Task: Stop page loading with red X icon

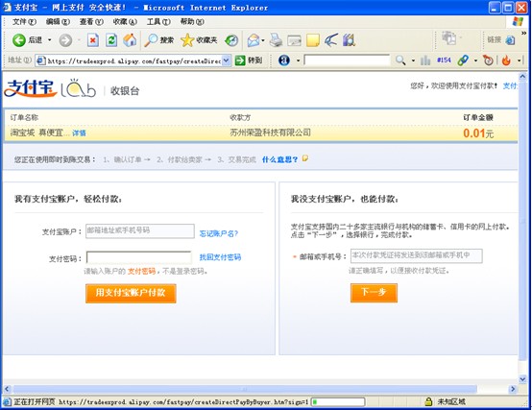Action: [93, 40]
